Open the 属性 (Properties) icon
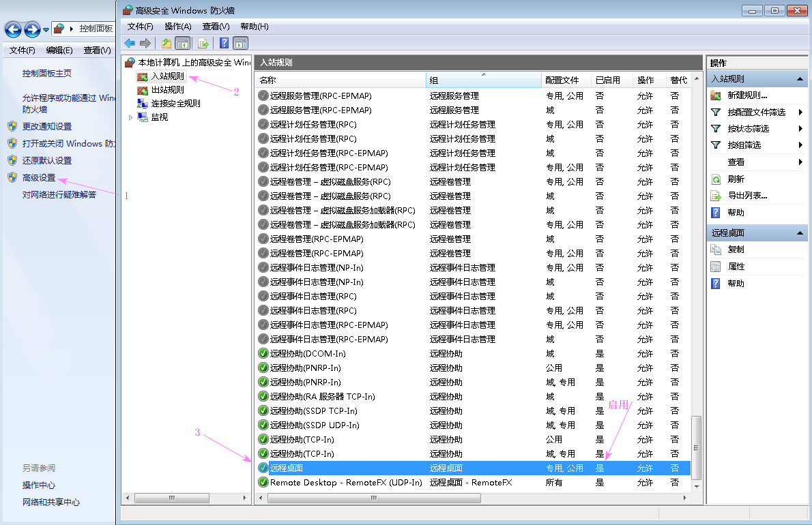 [714, 265]
